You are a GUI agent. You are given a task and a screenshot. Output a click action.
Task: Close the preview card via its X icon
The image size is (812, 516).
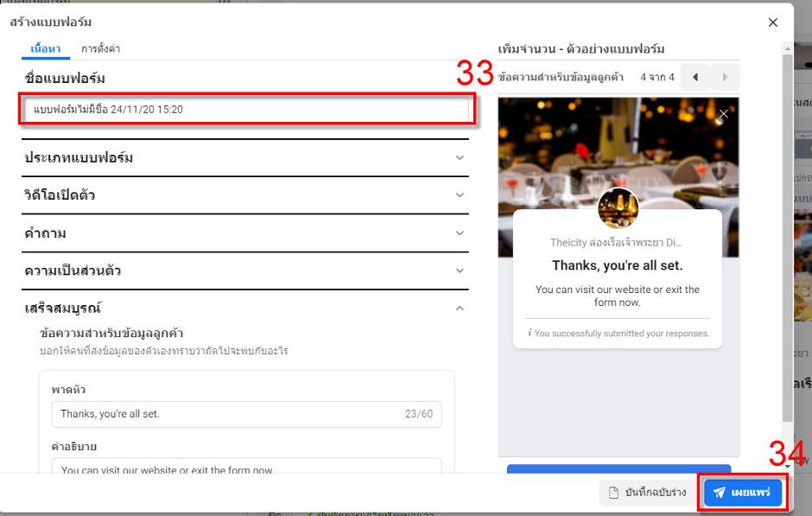(x=722, y=114)
